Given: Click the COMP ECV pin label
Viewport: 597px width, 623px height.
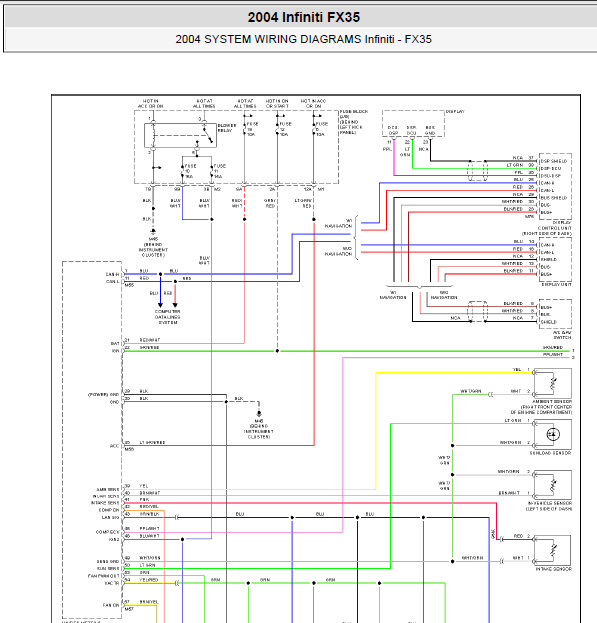Looking at the screenshot, I should [107, 532].
